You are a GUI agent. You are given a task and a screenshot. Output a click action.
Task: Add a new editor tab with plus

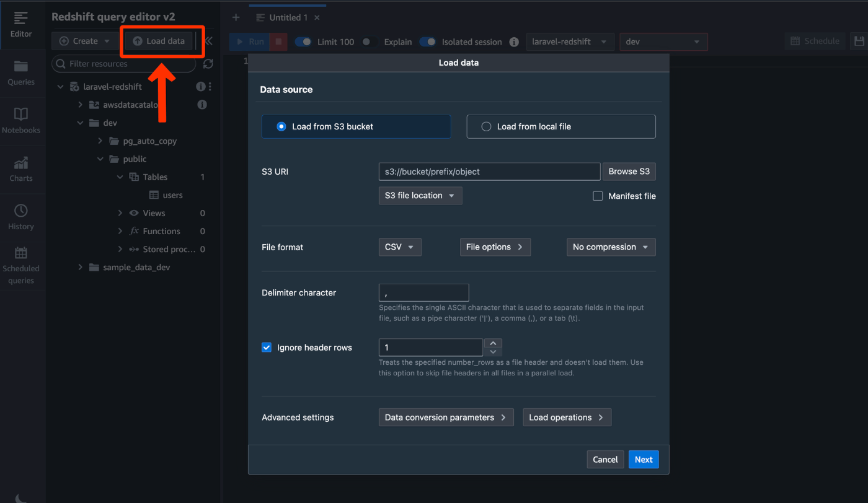(x=236, y=17)
